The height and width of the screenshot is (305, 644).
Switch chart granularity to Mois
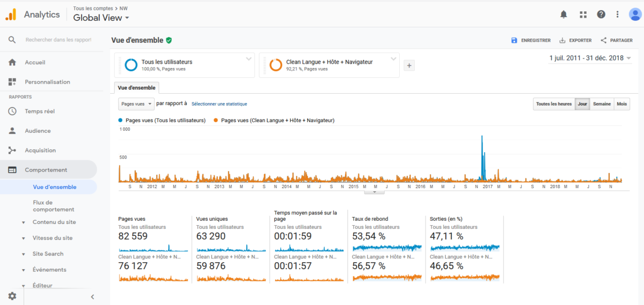pos(621,104)
